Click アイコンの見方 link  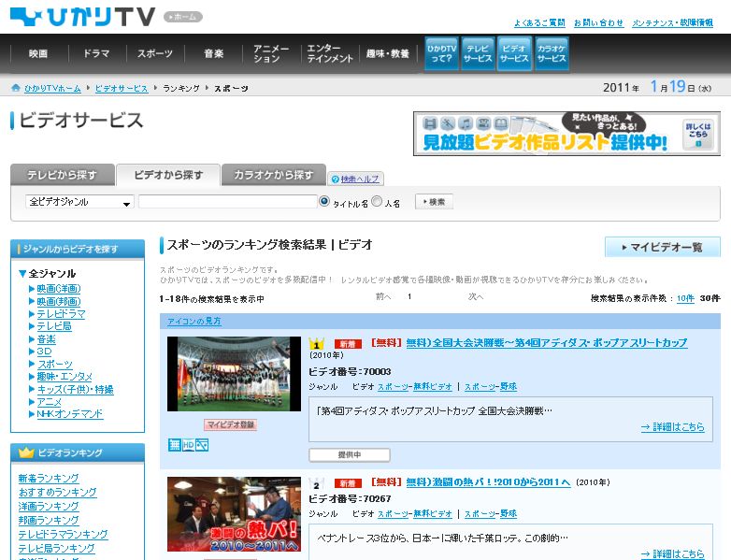193,322
